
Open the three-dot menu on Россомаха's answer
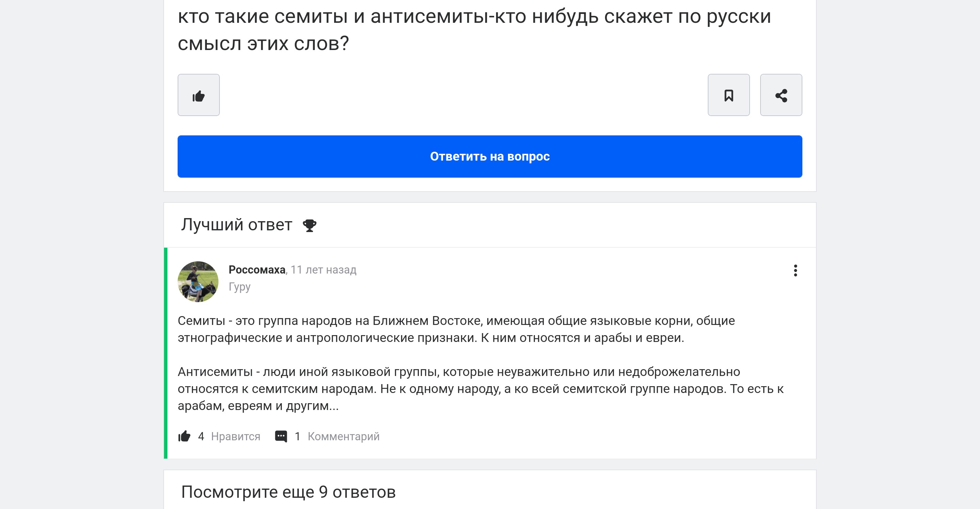[x=795, y=270]
